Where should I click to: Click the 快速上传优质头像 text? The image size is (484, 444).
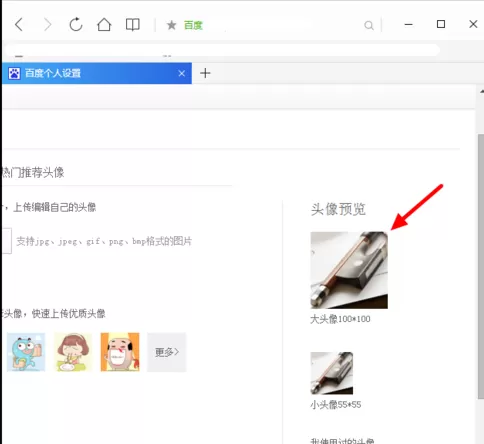[69, 314]
